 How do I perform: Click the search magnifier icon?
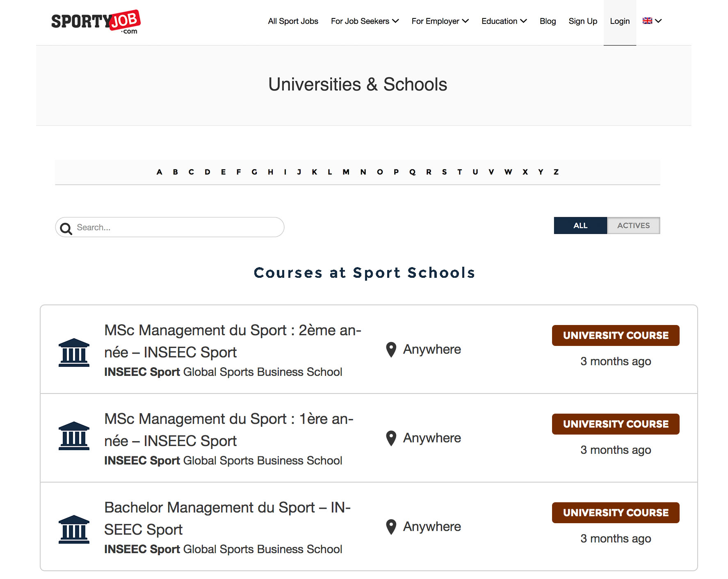pyautogui.click(x=66, y=228)
